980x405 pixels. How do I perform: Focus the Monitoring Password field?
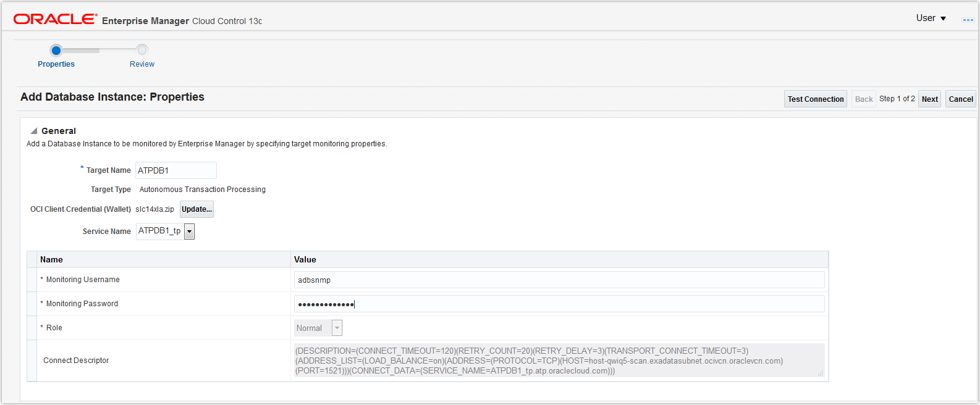click(559, 304)
